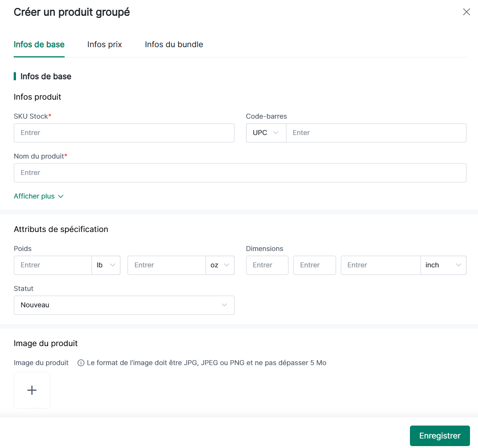
Task: Click the first Dimensions input field
Action: [267, 265]
